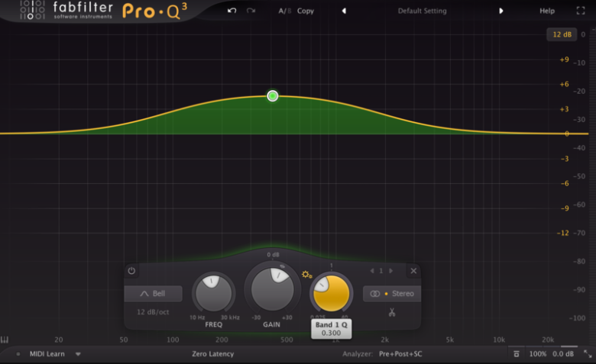Click the yellow Q knob
Screen dimensions: 596x364
point(331,293)
